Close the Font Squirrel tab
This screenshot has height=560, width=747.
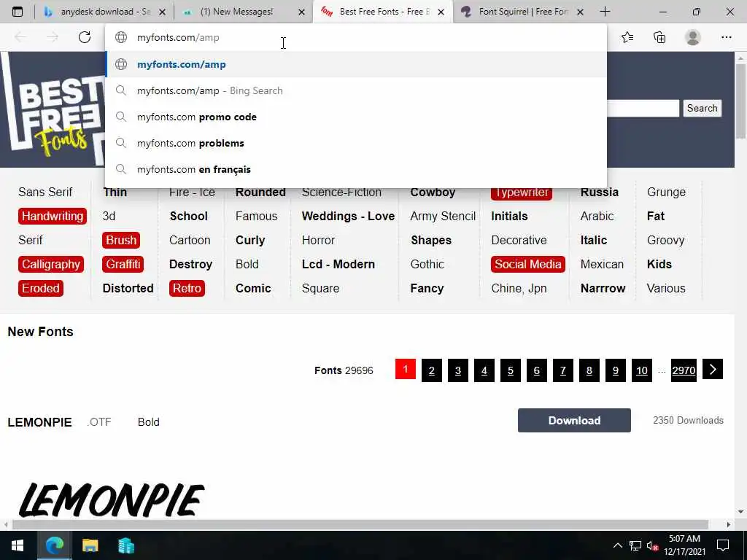coord(580,12)
